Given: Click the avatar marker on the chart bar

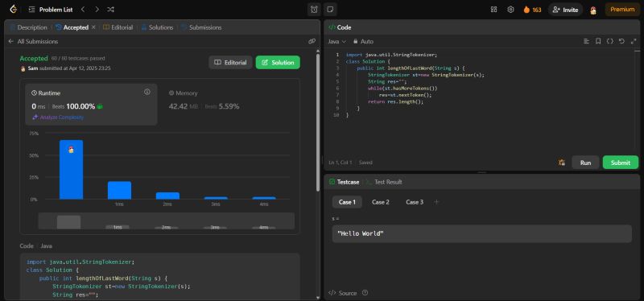Looking at the screenshot, I should [x=71, y=150].
